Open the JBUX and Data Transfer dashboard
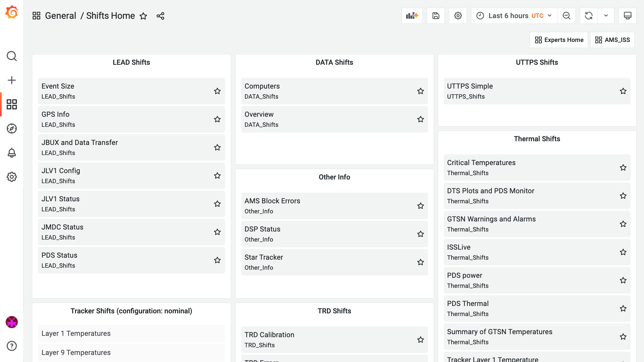The width and height of the screenshot is (644, 362). [x=80, y=143]
